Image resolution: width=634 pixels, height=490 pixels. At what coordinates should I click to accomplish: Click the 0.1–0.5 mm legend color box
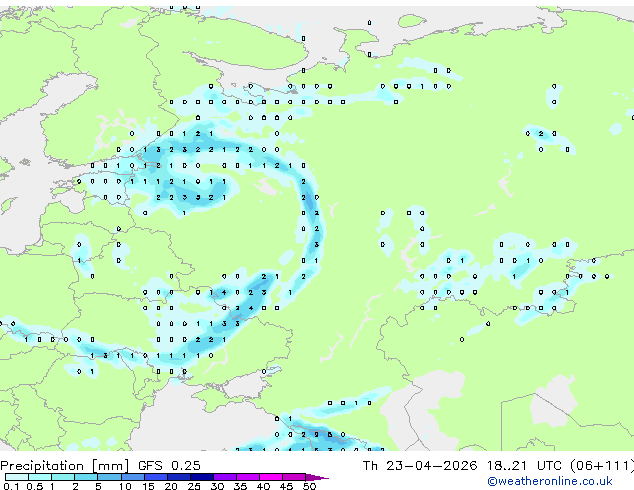(x=17, y=477)
